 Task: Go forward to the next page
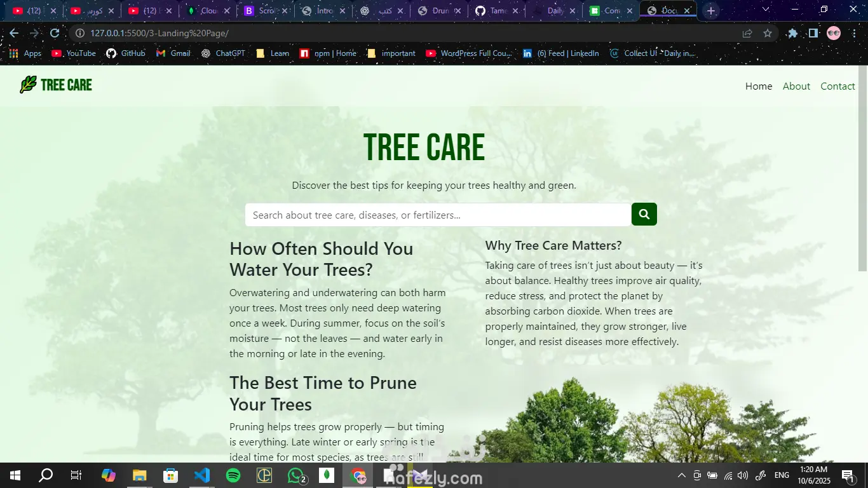click(x=34, y=33)
